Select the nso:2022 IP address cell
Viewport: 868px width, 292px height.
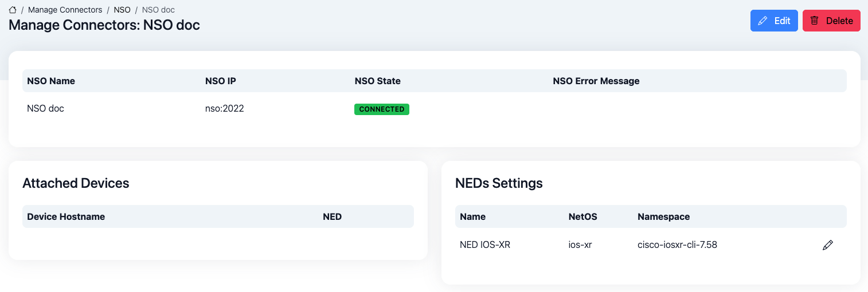point(224,108)
